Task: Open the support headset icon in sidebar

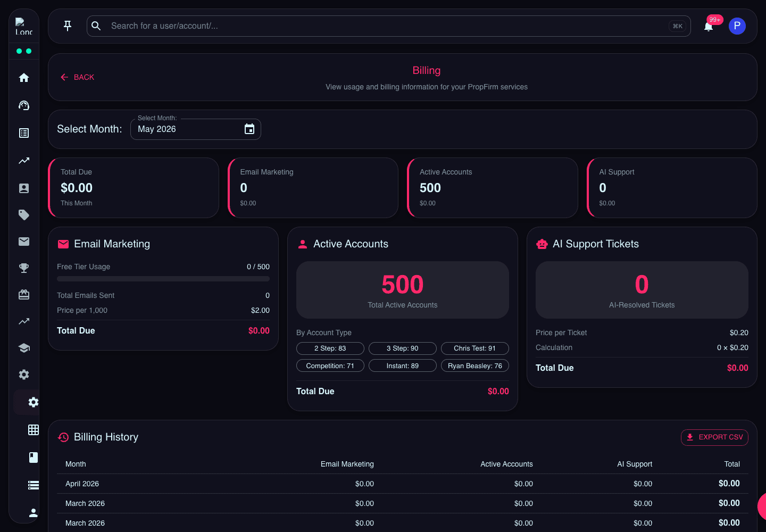Action: 24,105
